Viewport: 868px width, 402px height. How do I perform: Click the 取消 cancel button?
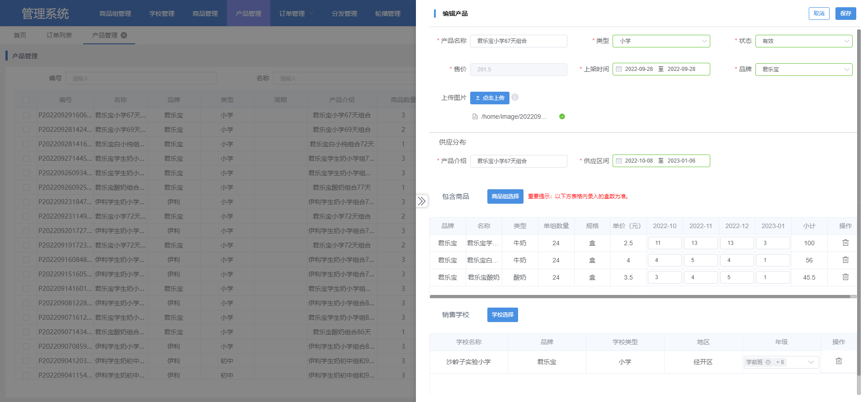coord(819,14)
